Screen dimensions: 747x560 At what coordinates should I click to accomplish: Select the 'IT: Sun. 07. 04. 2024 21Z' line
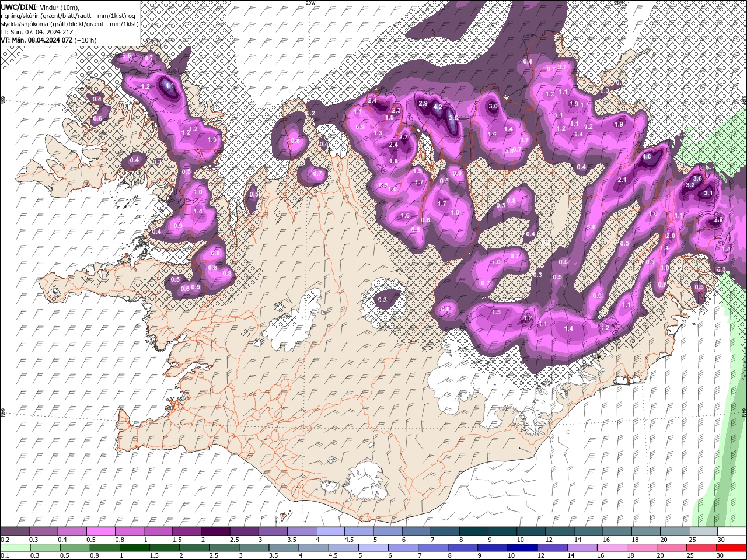pos(37,32)
